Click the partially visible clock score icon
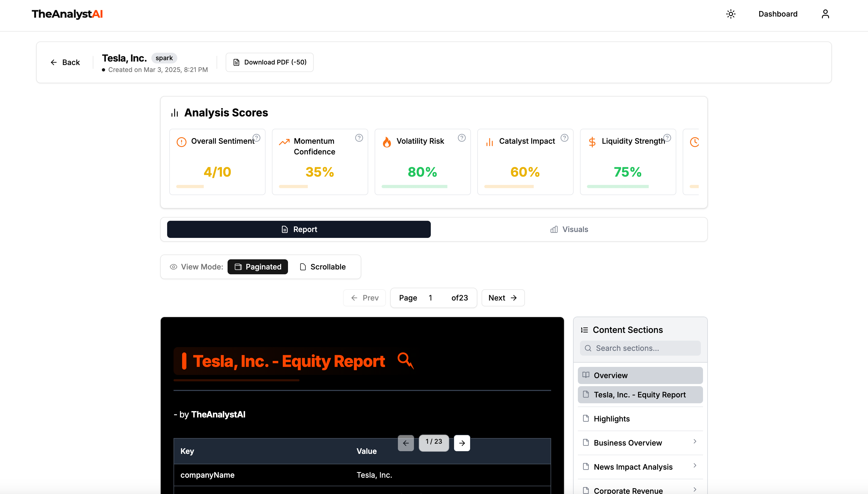The image size is (868, 494). (694, 142)
